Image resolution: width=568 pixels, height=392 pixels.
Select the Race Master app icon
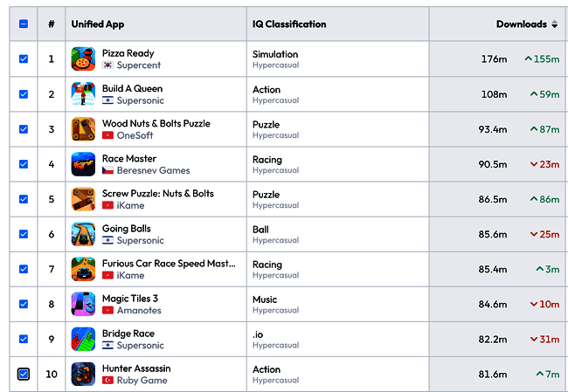pos(84,164)
